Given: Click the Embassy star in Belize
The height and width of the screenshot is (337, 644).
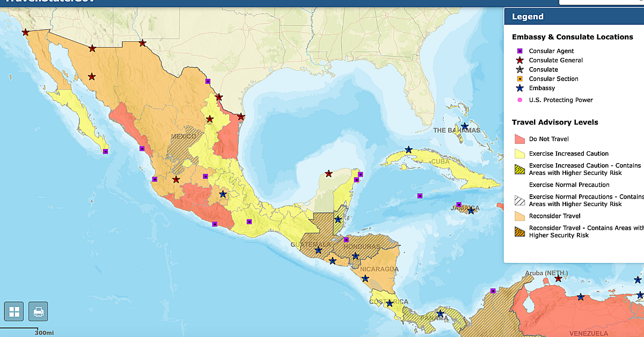Looking at the screenshot, I should pyautogui.click(x=338, y=219).
